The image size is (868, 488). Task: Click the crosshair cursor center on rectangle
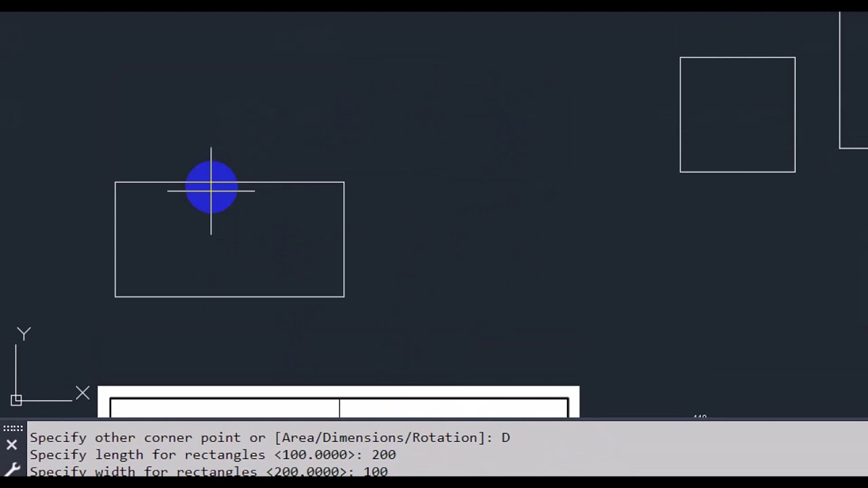pyautogui.click(x=211, y=190)
